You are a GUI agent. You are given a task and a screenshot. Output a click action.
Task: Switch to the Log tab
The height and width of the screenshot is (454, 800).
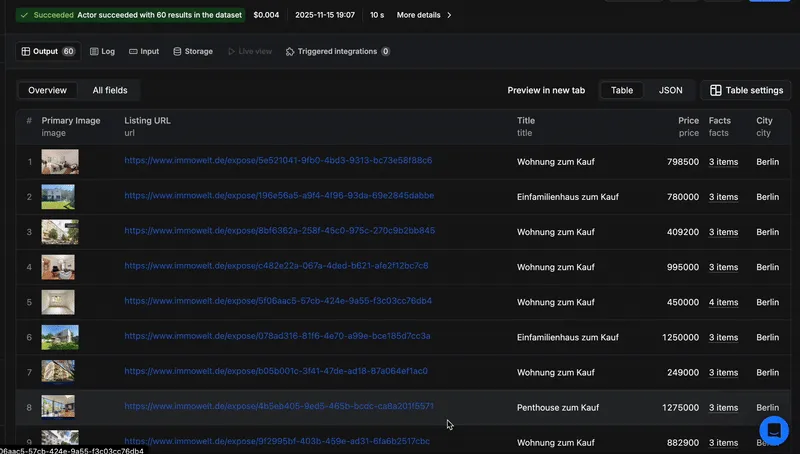[102, 51]
